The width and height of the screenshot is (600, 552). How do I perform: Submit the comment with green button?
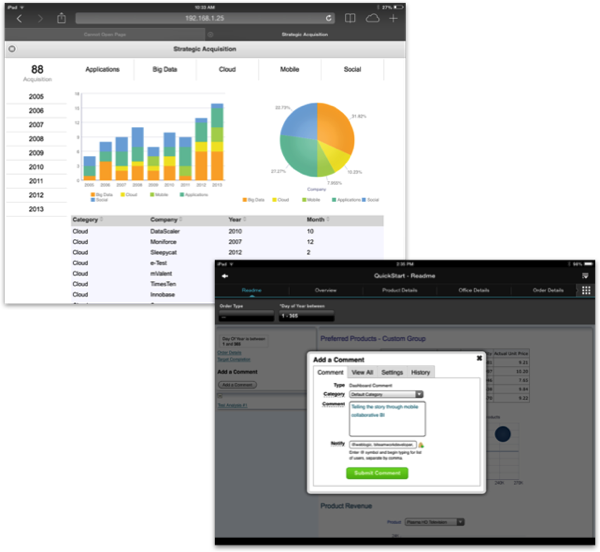pyautogui.click(x=377, y=473)
